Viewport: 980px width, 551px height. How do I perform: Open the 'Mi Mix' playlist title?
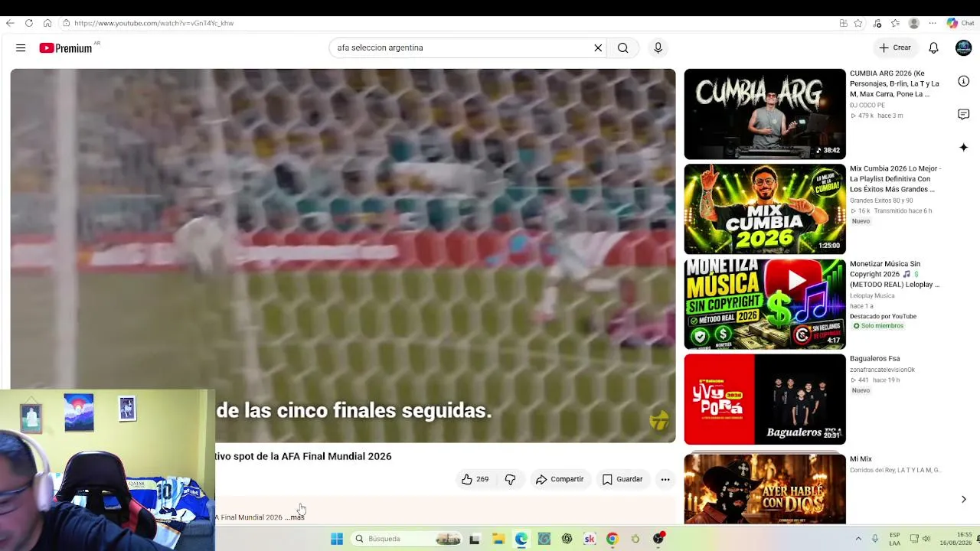click(861, 459)
